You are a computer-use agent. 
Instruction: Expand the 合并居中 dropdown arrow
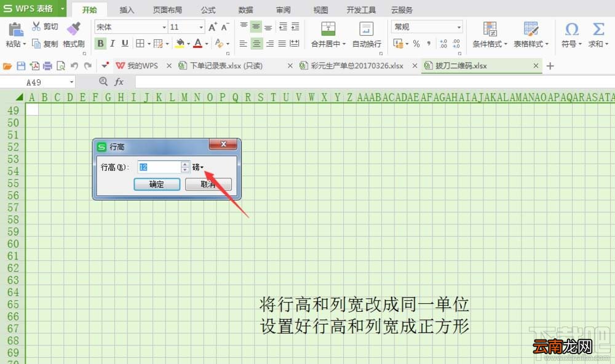pos(344,44)
